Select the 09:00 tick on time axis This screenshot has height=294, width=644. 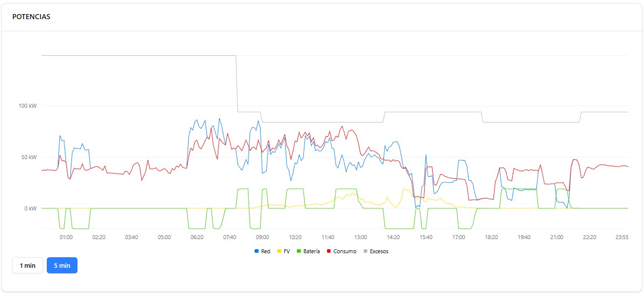point(262,237)
